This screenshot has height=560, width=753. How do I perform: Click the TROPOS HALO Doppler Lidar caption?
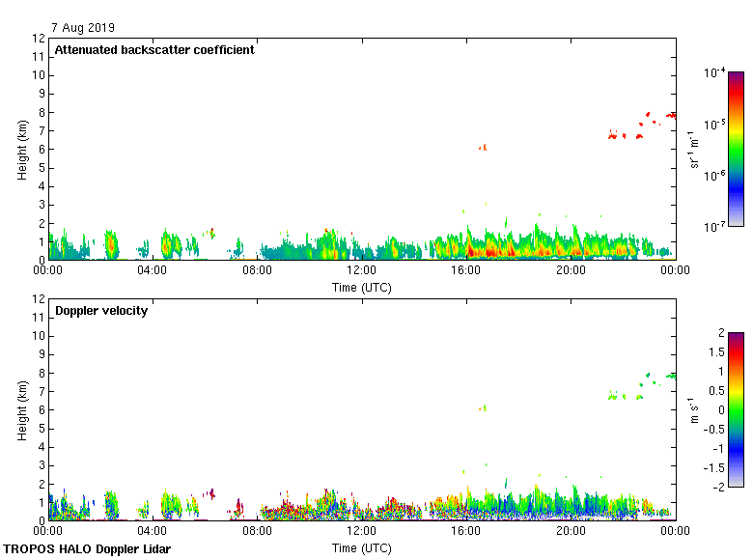[x=87, y=549]
